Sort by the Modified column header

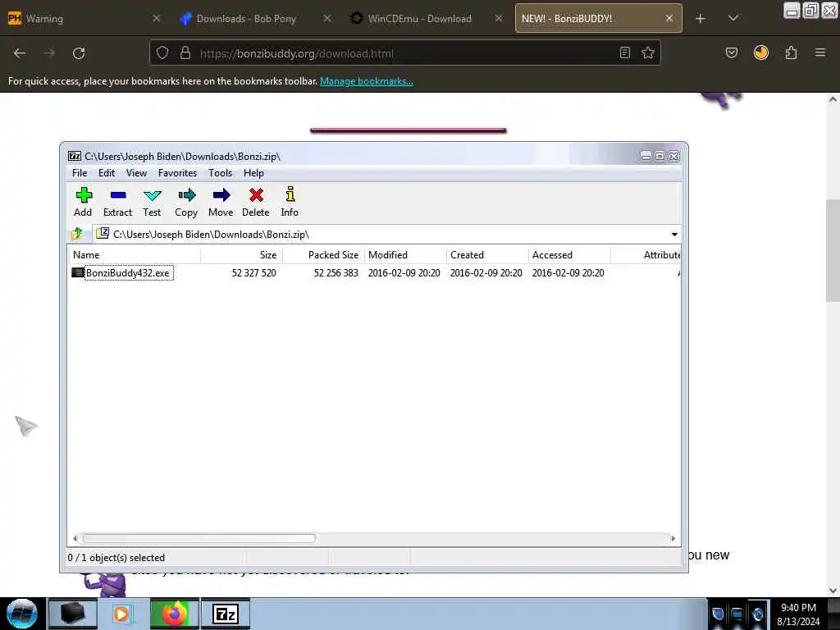(405, 255)
